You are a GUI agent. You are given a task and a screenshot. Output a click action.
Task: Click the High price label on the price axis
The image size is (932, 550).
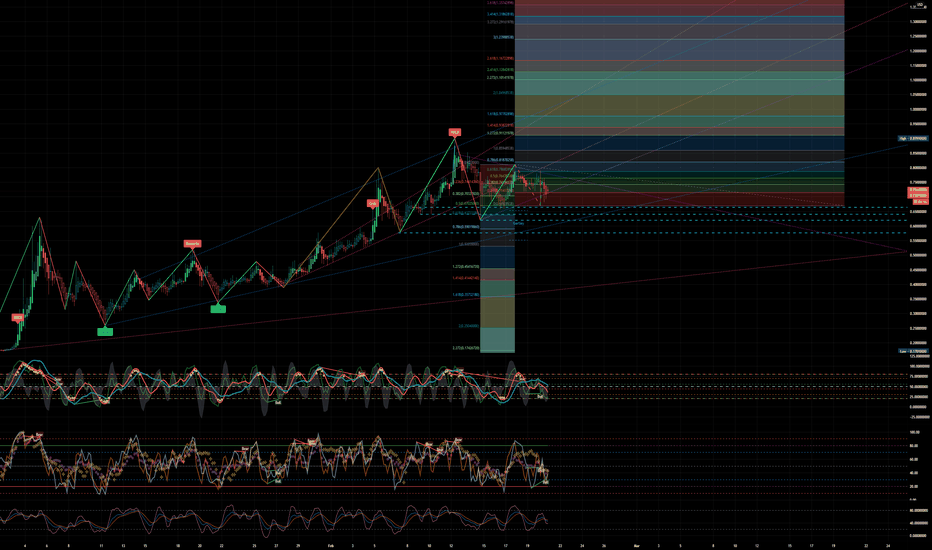pyautogui.click(x=913, y=139)
